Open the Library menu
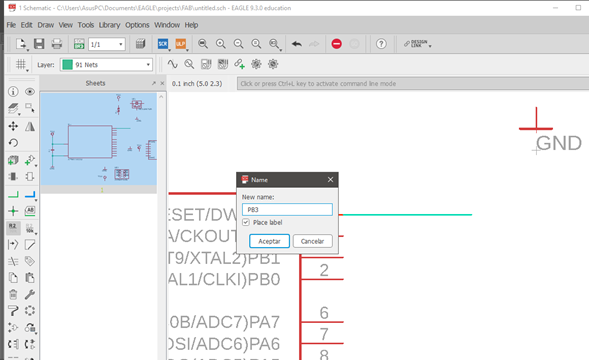The height and width of the screenshot is (360, 589). click(109, 25)
